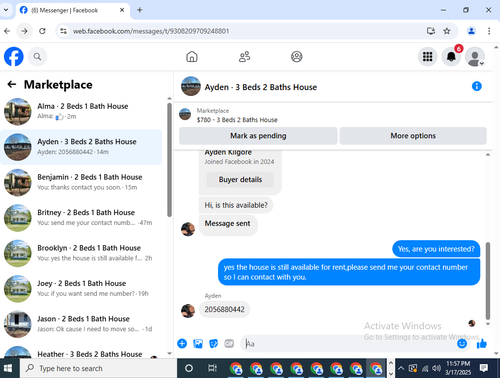Select Ayden 3 Beds 2 Baths House chat
This screenshot has width=500, height=378.
click(x=81, y=147)
